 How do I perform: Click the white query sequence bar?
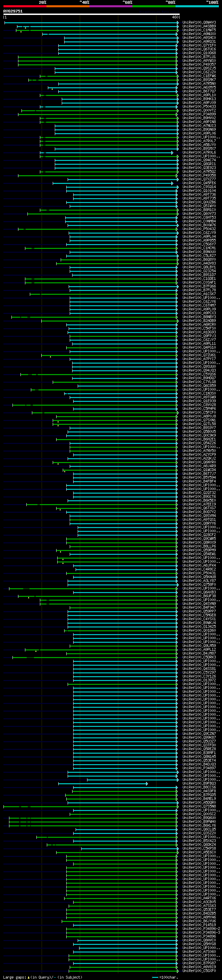click(91, 15)
